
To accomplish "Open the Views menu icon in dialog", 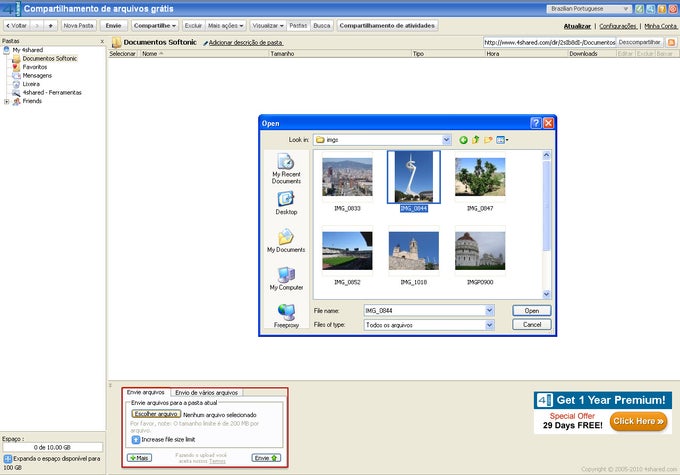I will pyautogui.click(x=502, y=140).
